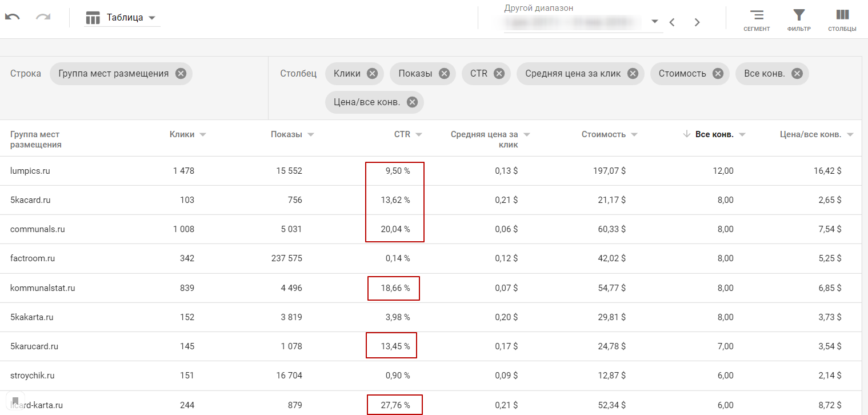
Task: Open the Стоимость column header menu
Action: pos(634,135)
